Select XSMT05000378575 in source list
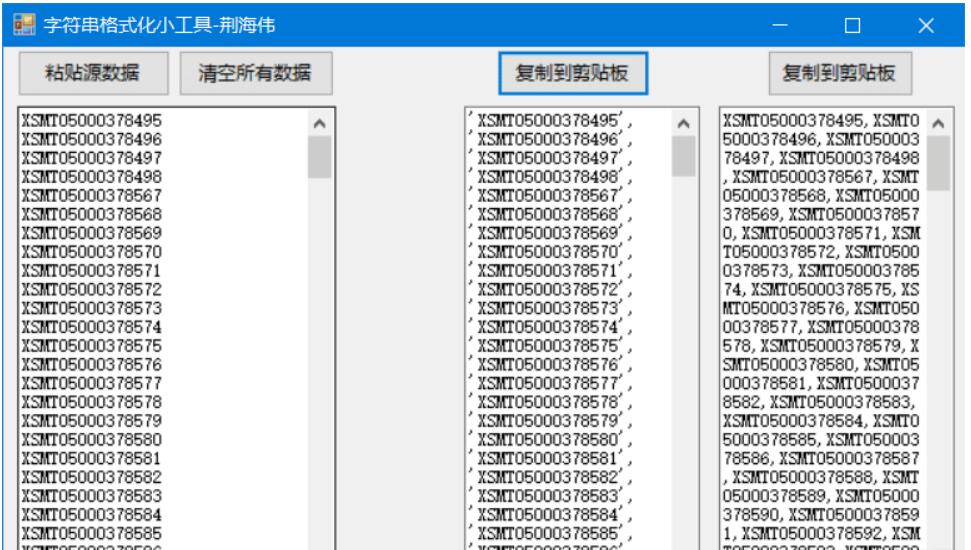 92,346
